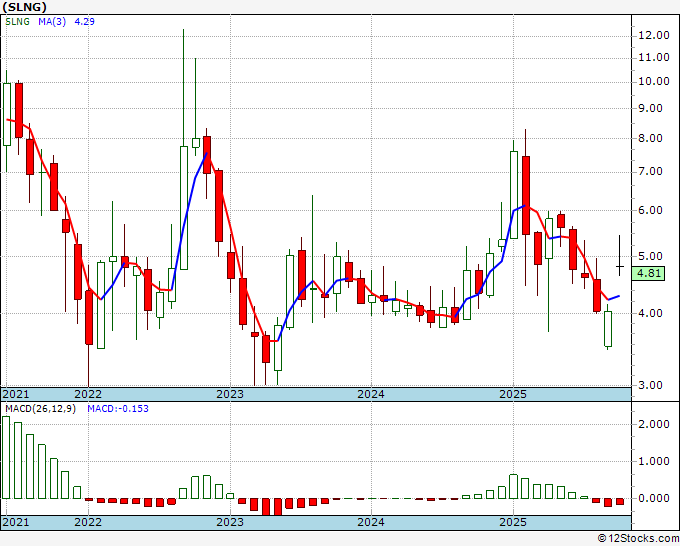680x546 pixels.
Task: Click the 8.00 price axis label
Action: click(651, 139)
